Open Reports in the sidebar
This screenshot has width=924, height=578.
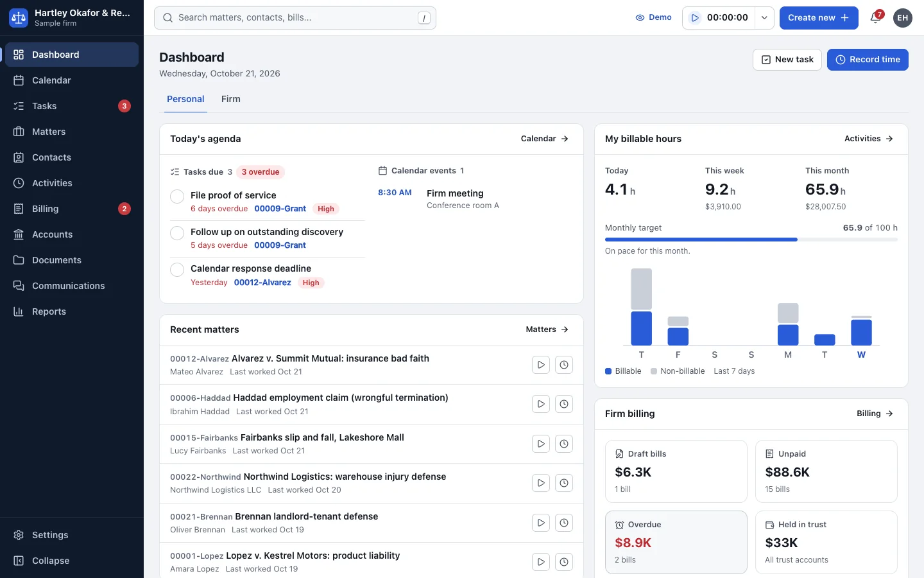[x=72, y=311]
